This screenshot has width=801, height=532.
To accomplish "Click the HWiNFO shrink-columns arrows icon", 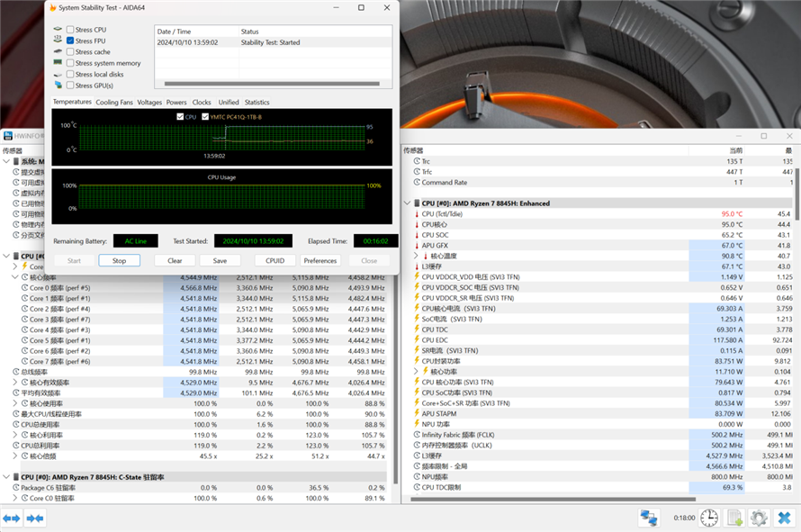I will [35, 518].
